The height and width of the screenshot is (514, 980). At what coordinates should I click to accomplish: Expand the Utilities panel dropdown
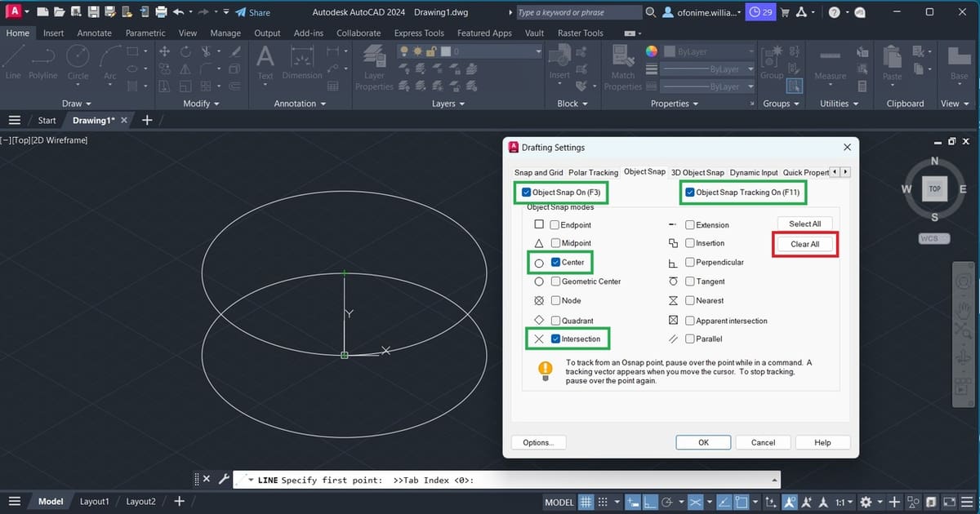[840, 104]
